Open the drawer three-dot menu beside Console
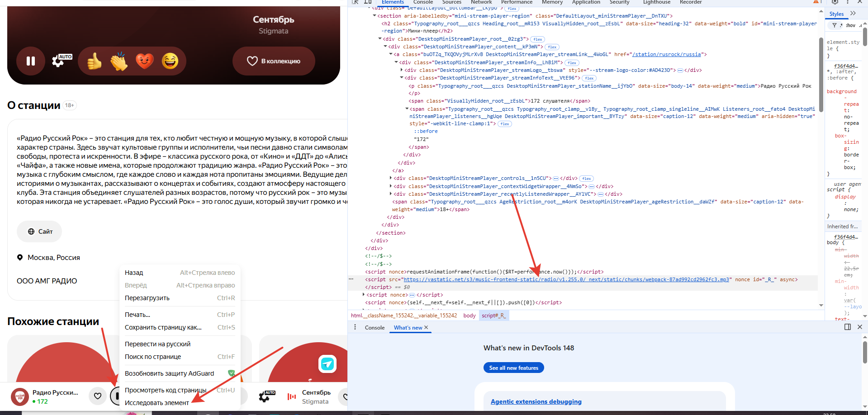The height and width of the screenshot is (415, 868). click(x=355, y=327)
